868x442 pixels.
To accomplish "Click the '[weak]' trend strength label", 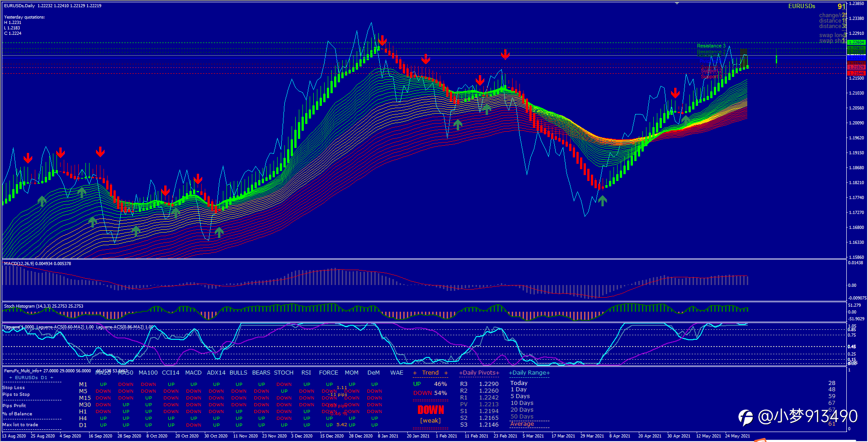I will 430,421.
